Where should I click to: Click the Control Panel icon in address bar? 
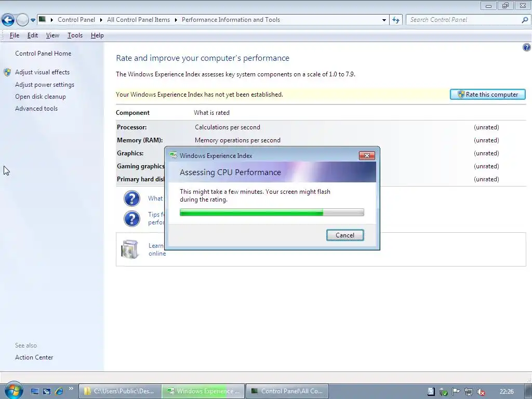point(42,19)
